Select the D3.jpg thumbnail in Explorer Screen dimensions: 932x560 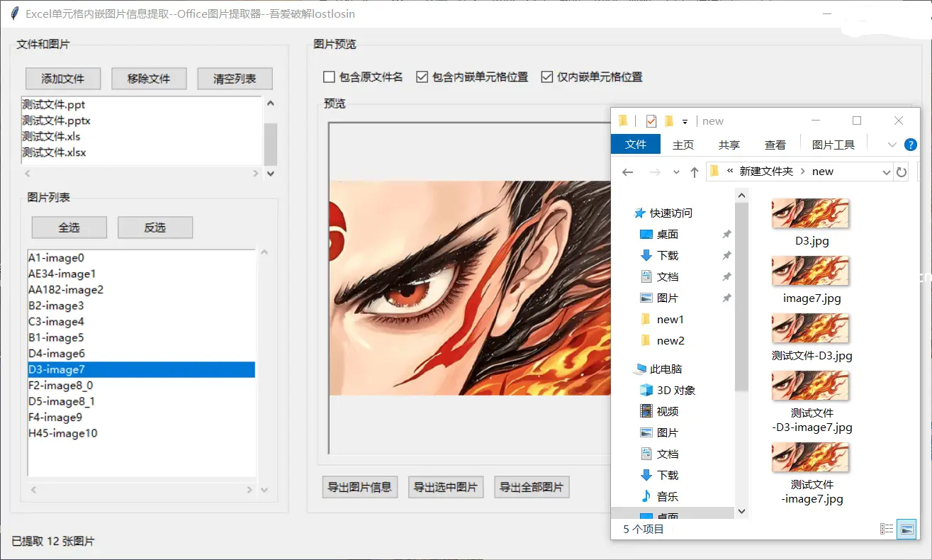(810, 214)
